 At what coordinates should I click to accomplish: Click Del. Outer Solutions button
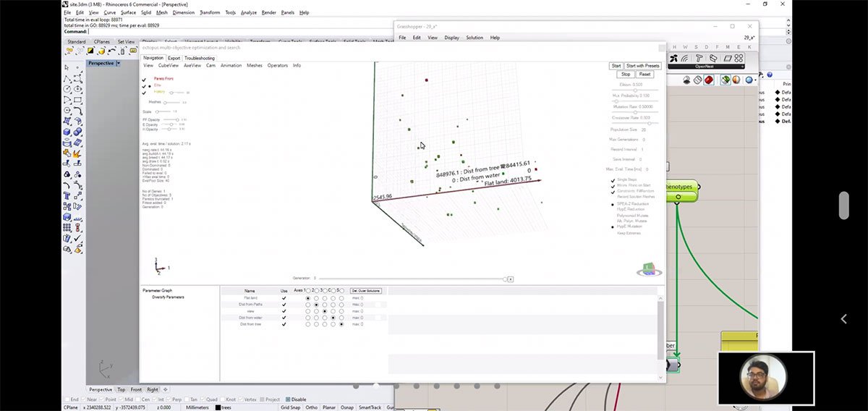click(365, 291)
